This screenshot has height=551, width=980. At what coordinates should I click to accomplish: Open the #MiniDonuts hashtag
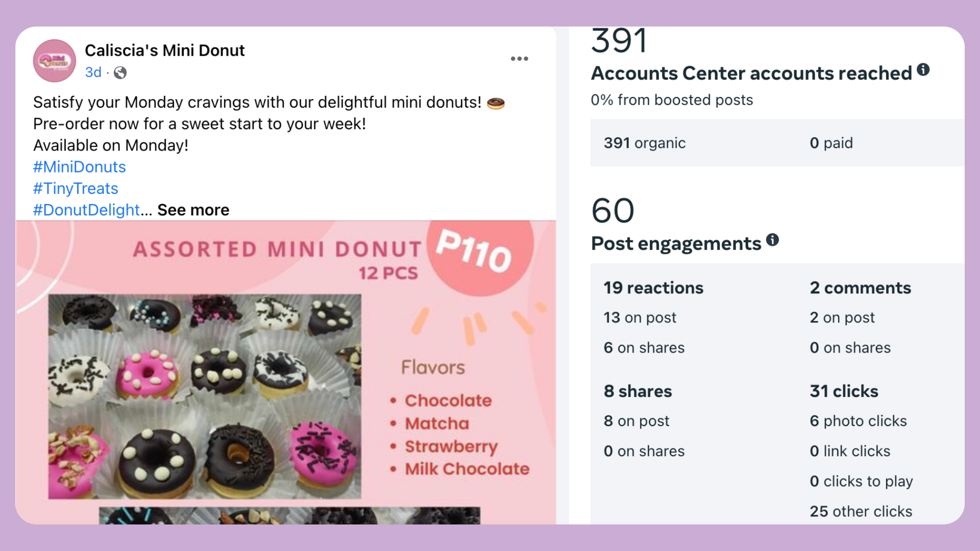79,167
